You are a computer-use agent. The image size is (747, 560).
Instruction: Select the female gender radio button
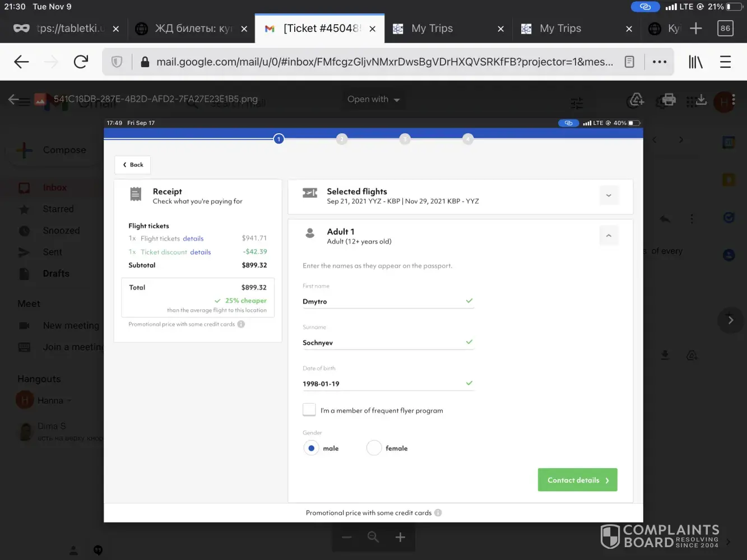coord(374,448)
